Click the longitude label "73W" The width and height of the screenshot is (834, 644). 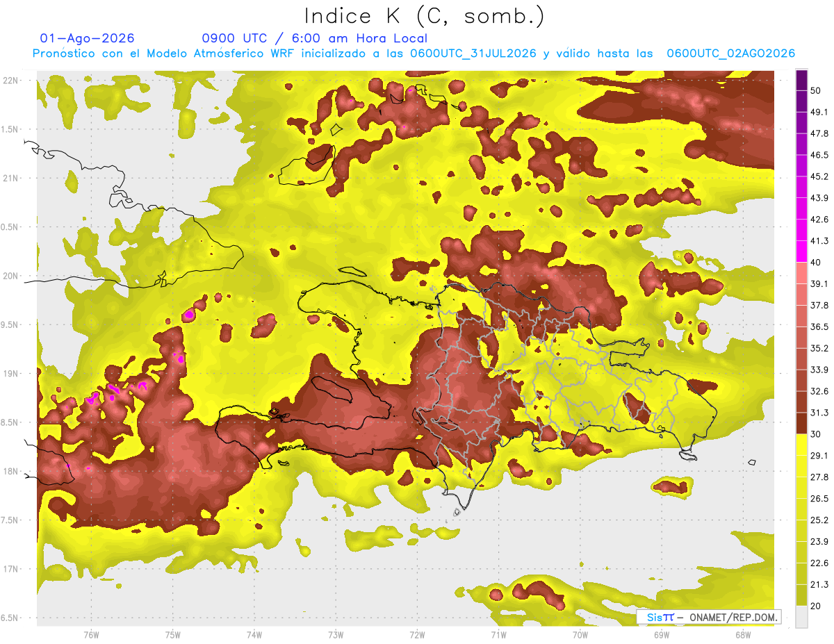coord(336,634)
